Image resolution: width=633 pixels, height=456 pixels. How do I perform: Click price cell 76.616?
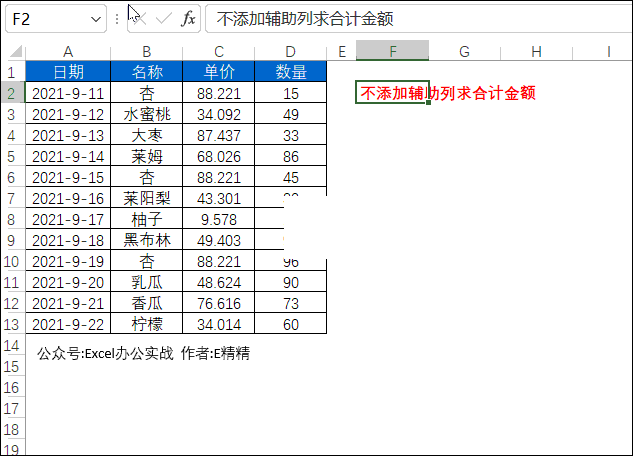pos(219,303)
